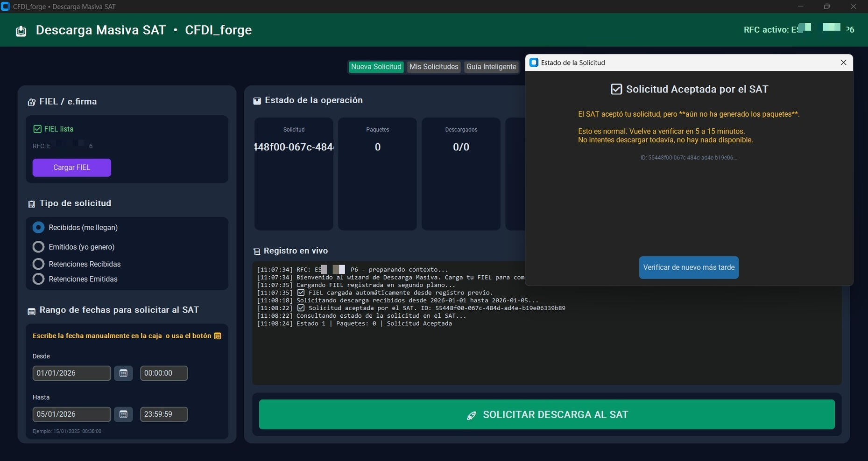Click the Hasta time field 23:59:59
868x461 pixels.
pos(164,414)
